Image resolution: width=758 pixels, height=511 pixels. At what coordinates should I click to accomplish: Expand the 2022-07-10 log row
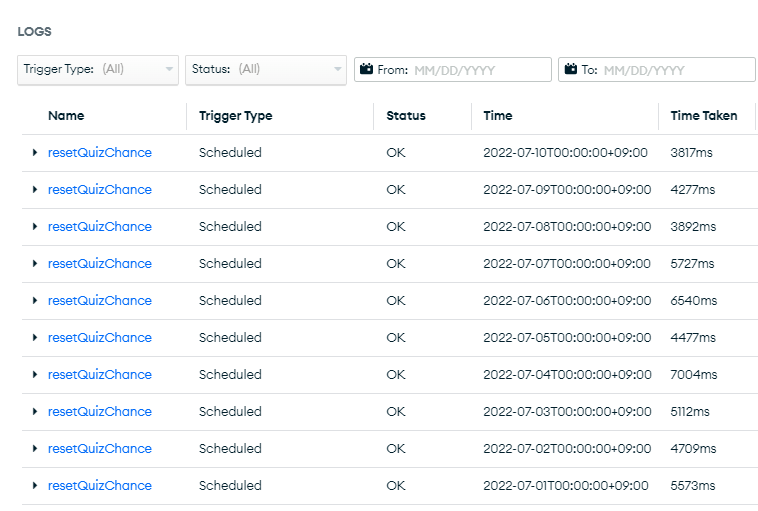[x=35, y=152]
